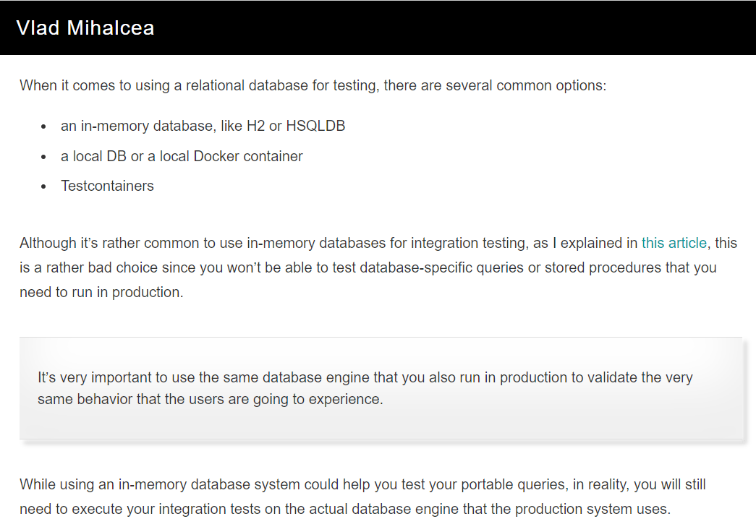Click the local Docker container list item
Viewport: 756px width, 532px height.
coord(182,156)
